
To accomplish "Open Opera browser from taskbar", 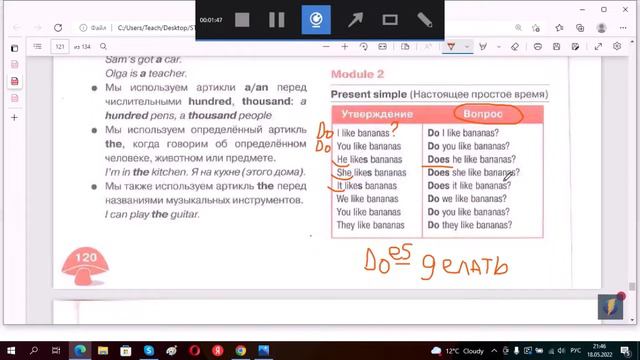I will tap(195, 351).
